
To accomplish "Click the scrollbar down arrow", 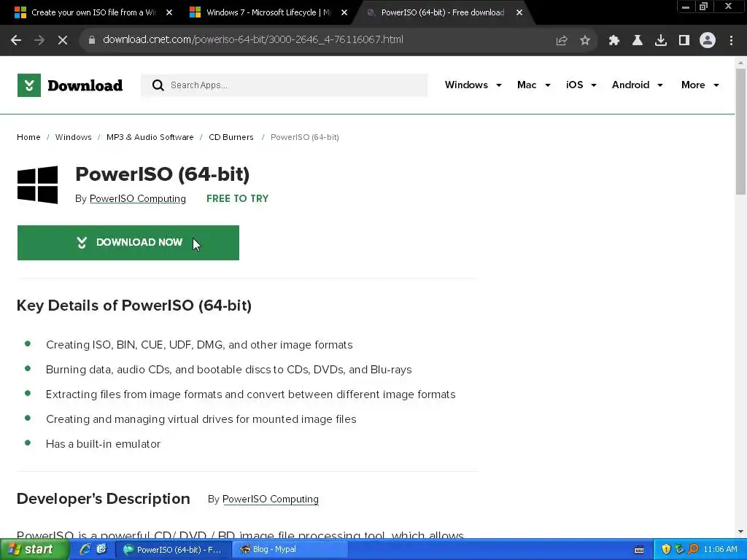I will pyautogui.click(x=740, y=532).
